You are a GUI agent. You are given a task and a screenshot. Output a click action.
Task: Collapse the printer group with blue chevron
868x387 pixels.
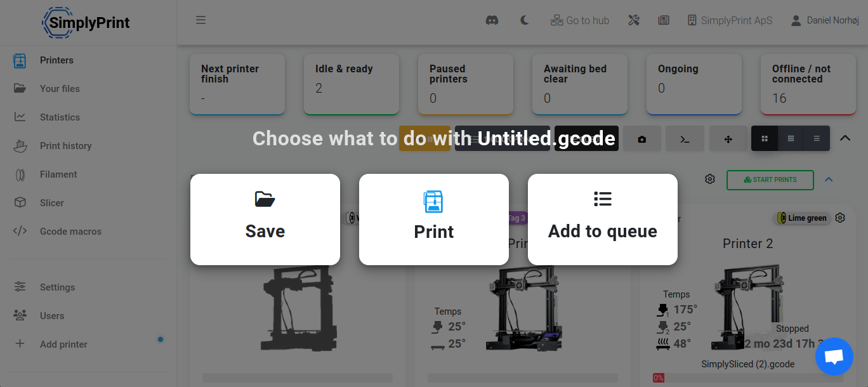(829, 180)
